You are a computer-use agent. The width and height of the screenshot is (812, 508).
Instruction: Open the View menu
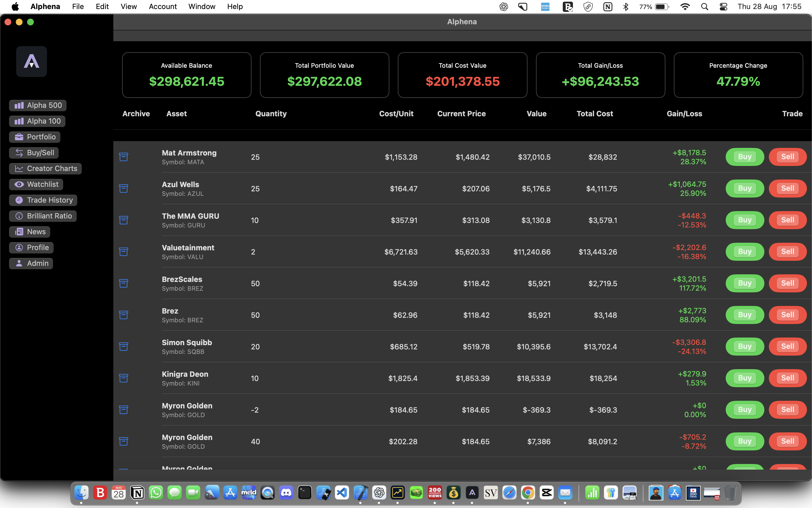point(129,7)
